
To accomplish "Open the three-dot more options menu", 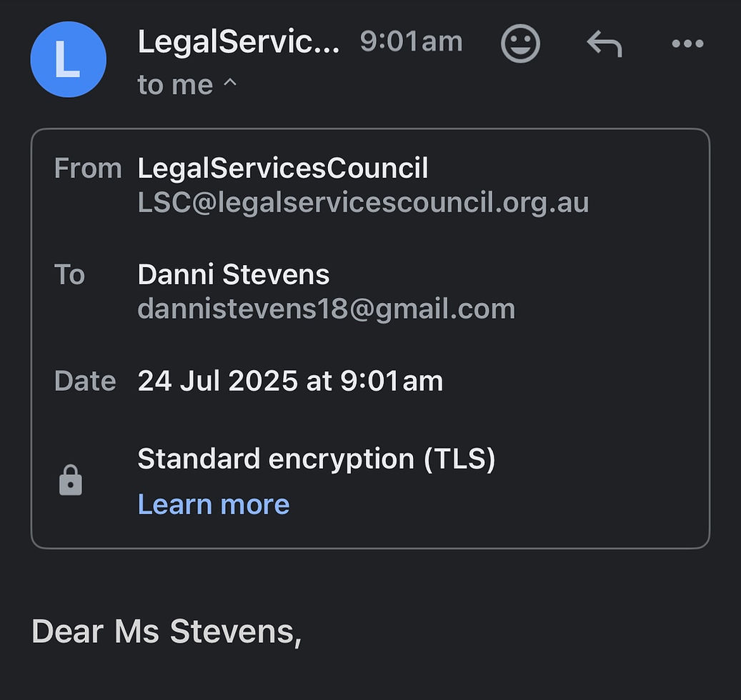I will [x=687, y=44].
